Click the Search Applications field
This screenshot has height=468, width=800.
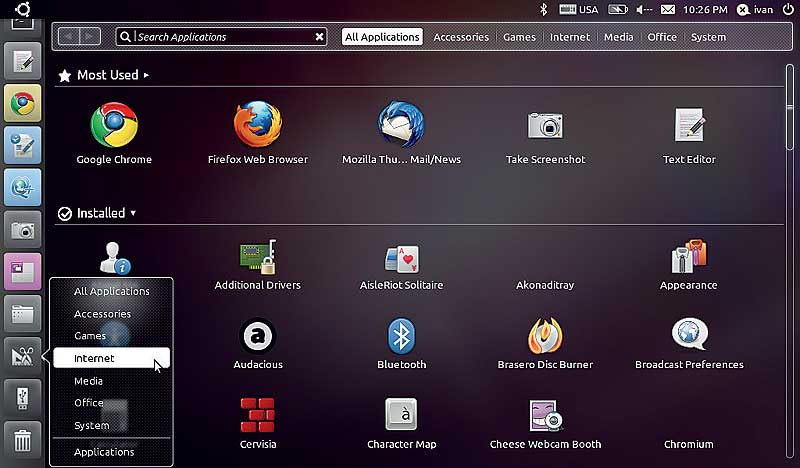click(x=220, y=37)
